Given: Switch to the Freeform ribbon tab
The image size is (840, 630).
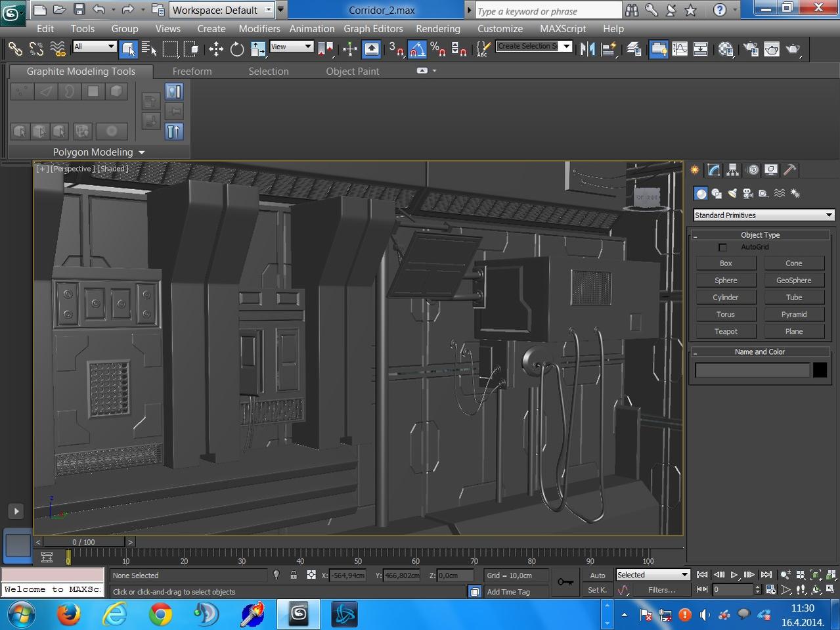Looking at the screenshot, I should click(x=192, y=71).
